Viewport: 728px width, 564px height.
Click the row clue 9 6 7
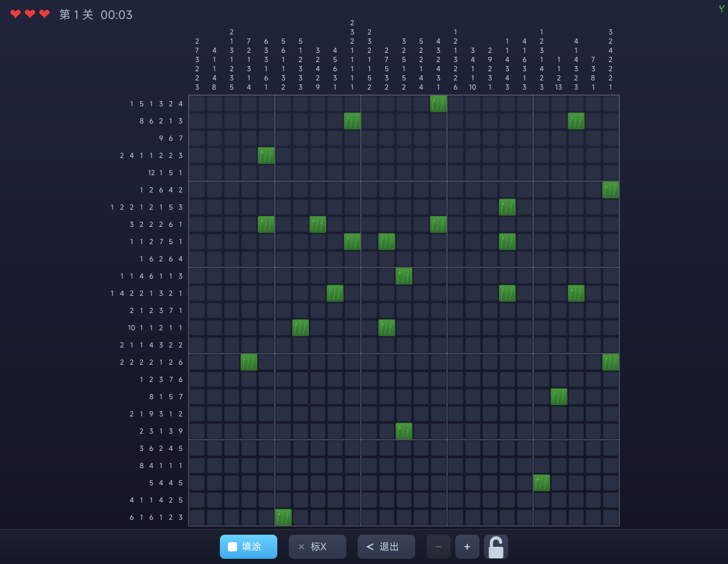pos(171,138)
